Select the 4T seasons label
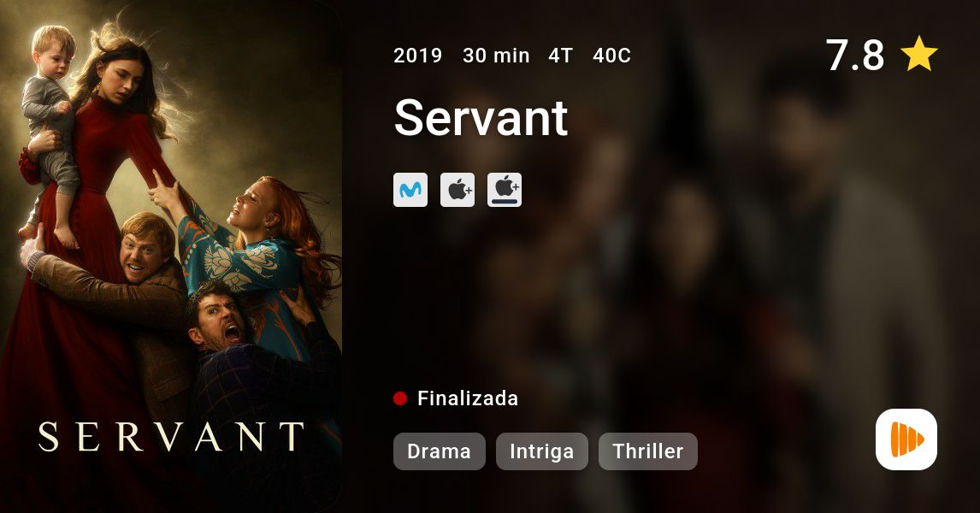The image size is (980, 513). tap(561, 56)
